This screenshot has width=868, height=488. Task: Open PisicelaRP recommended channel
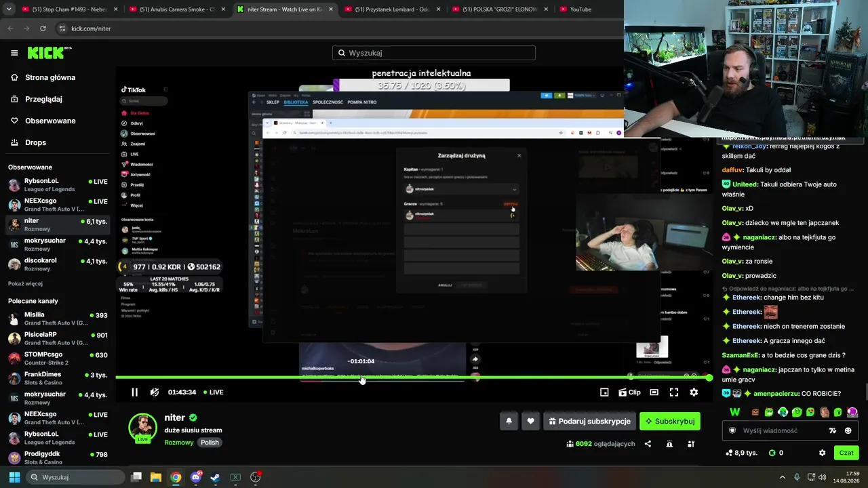(58, 338)
